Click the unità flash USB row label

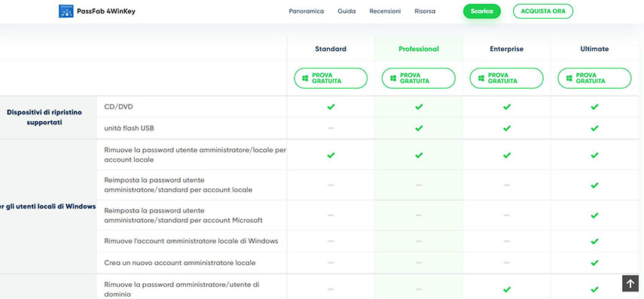[129, 128]
